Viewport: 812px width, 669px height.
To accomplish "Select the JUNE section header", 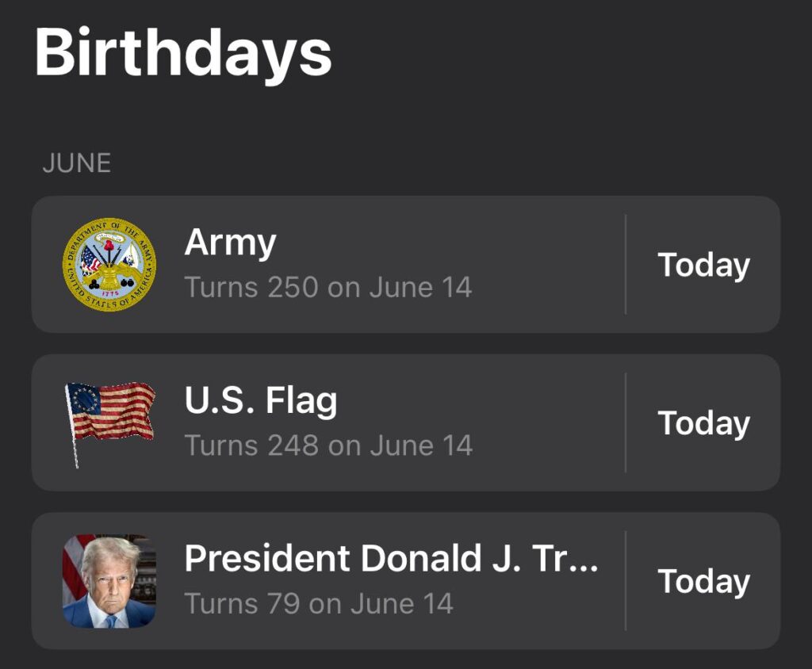I will (77, 163).
